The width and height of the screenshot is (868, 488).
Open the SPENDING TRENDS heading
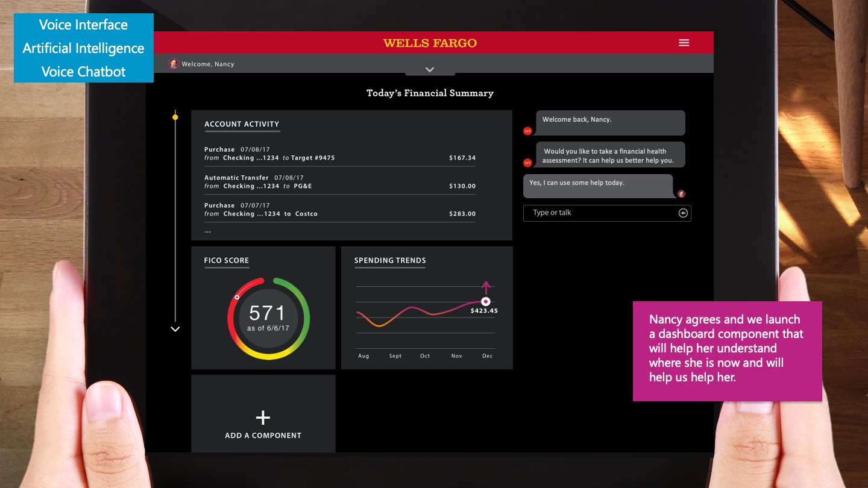coord(390,261)
